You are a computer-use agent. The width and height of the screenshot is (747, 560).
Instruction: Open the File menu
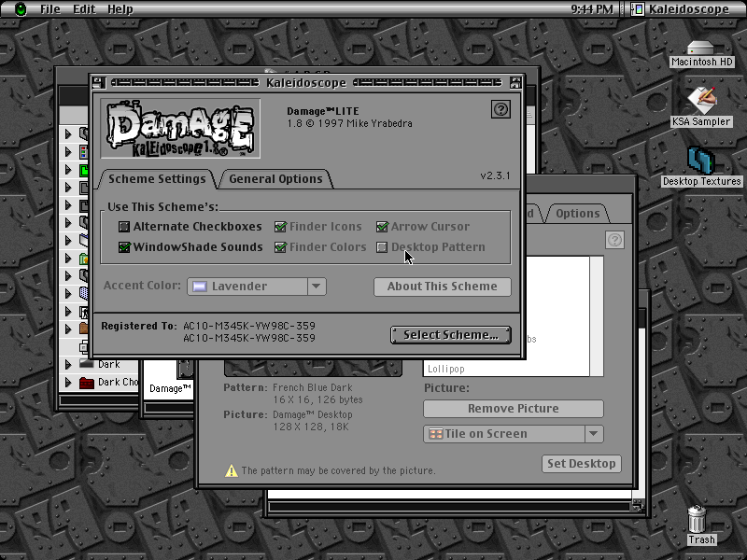50,9
